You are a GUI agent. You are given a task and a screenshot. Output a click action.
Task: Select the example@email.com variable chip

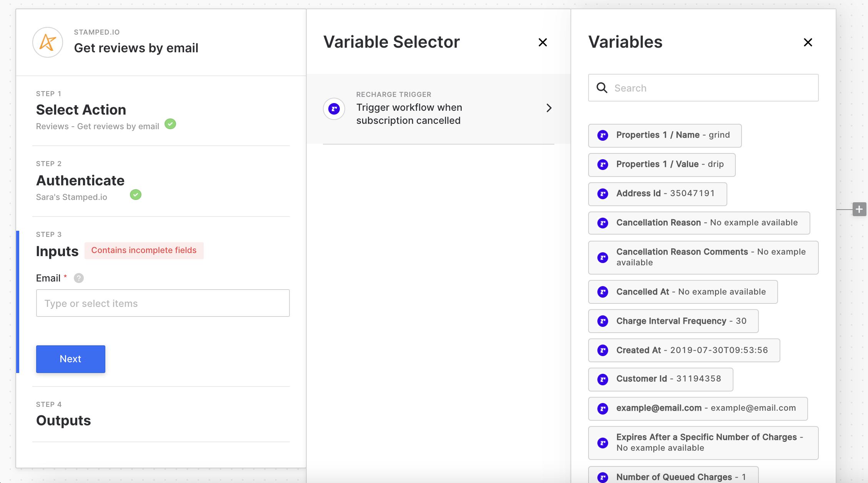coord(697,408)
